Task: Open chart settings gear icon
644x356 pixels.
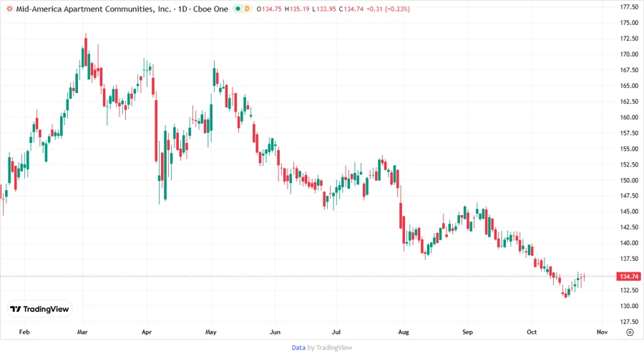Action: point(630,332)
